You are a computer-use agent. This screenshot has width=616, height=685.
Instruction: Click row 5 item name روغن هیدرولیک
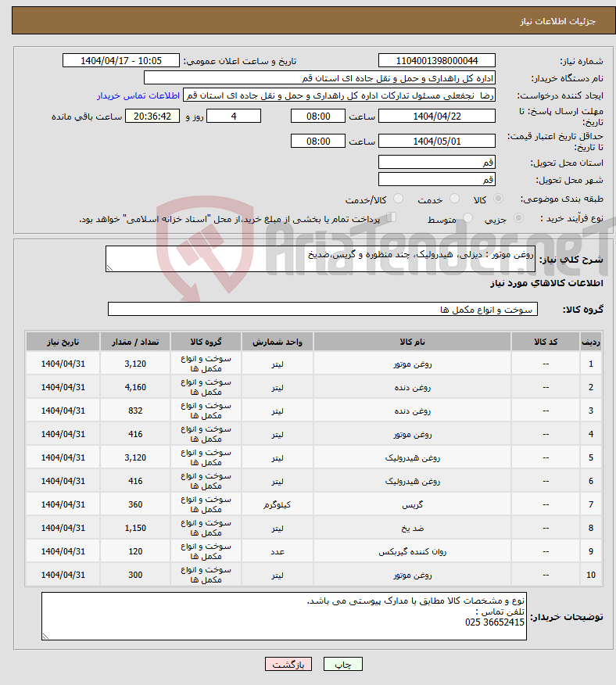[413, 457]
